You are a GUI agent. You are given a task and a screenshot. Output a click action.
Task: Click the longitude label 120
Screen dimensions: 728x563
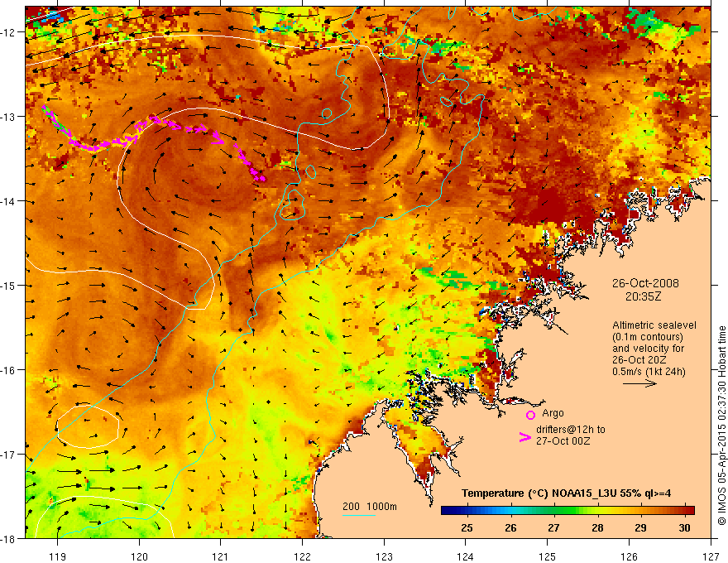[139, 556]
